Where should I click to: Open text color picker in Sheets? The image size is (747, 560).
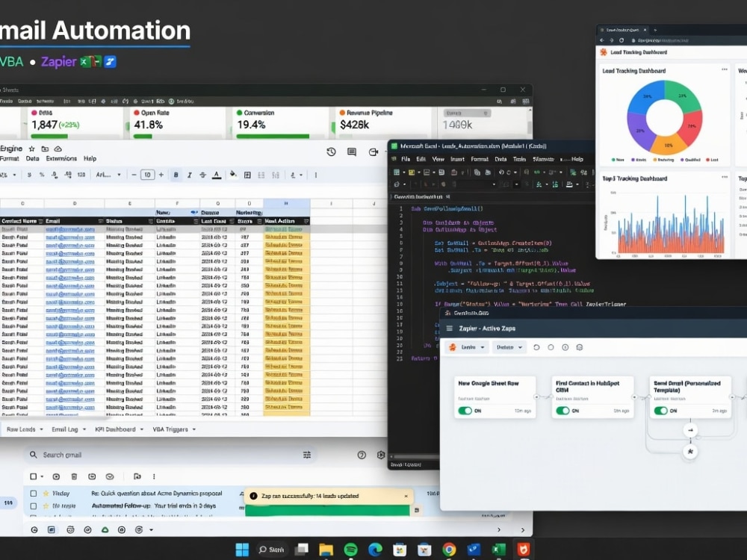tap(217, 175)
